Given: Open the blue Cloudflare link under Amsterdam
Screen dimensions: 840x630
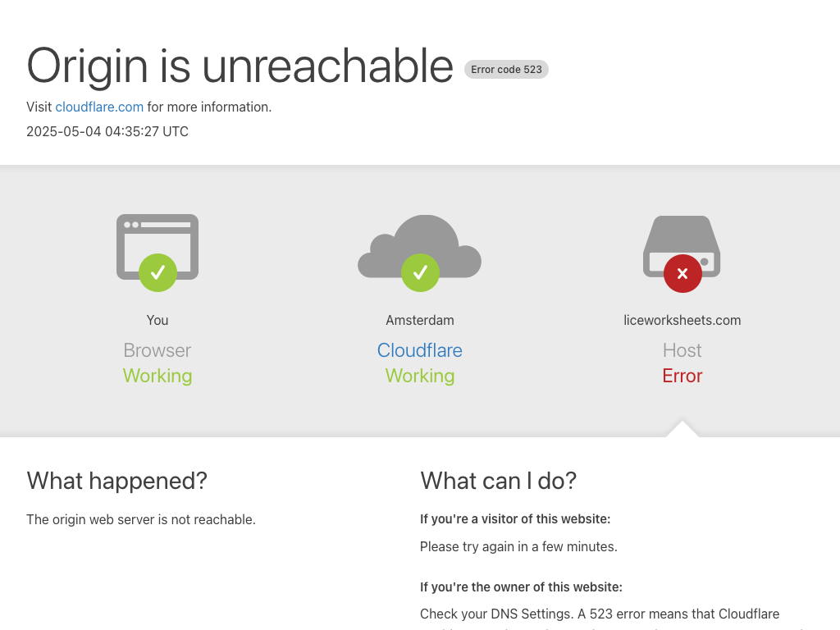Looking at the screenshot, I should pyautogui.click(x=420, y=350).
